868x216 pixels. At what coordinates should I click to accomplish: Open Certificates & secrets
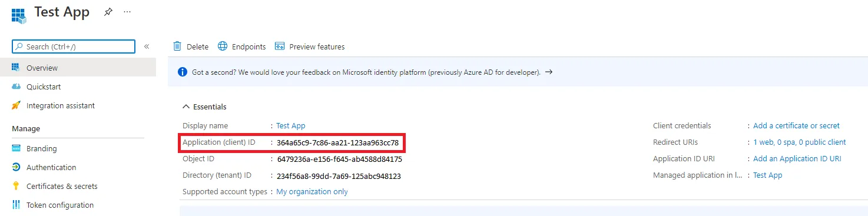point(62,186)
